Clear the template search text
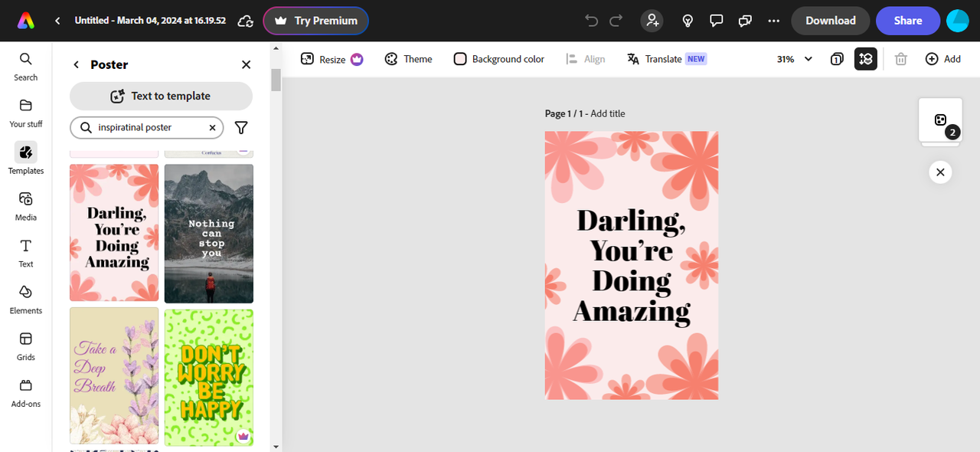 pyautogui.click(x=213, y=127)
